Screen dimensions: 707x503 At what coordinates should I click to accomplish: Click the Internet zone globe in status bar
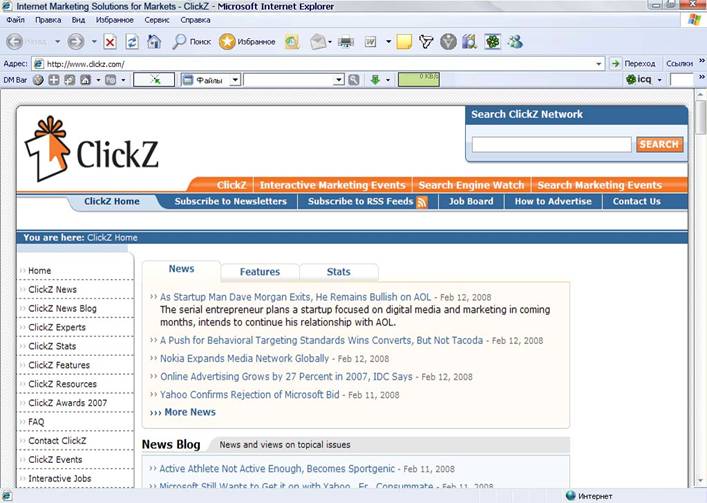571,495
